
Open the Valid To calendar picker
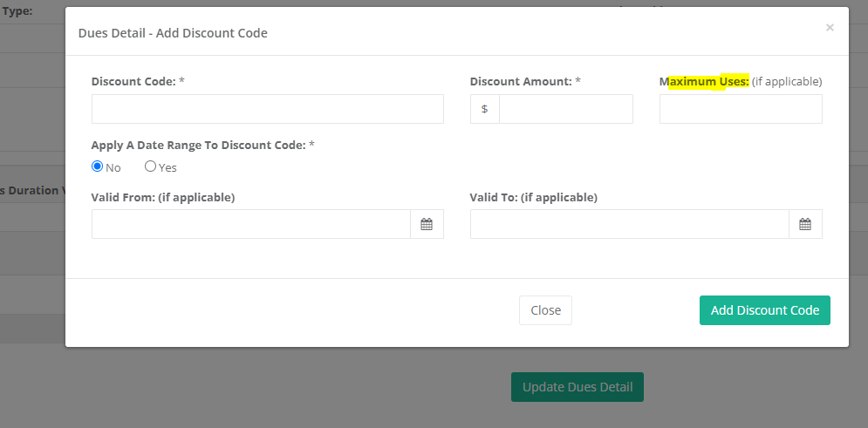(x=805, y=224)
